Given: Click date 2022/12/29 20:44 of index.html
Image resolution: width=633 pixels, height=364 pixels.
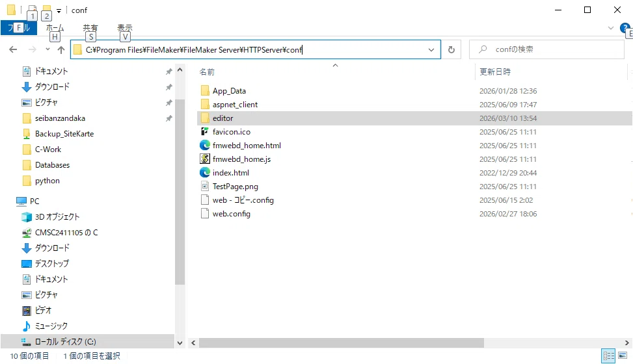Looking at the screenshot, I should (508, 173).
